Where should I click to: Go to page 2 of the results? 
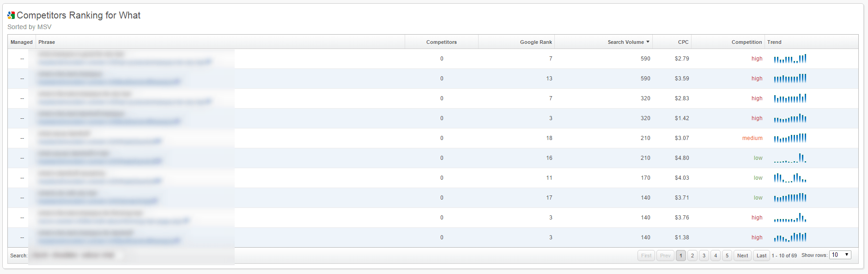point(692,256)
